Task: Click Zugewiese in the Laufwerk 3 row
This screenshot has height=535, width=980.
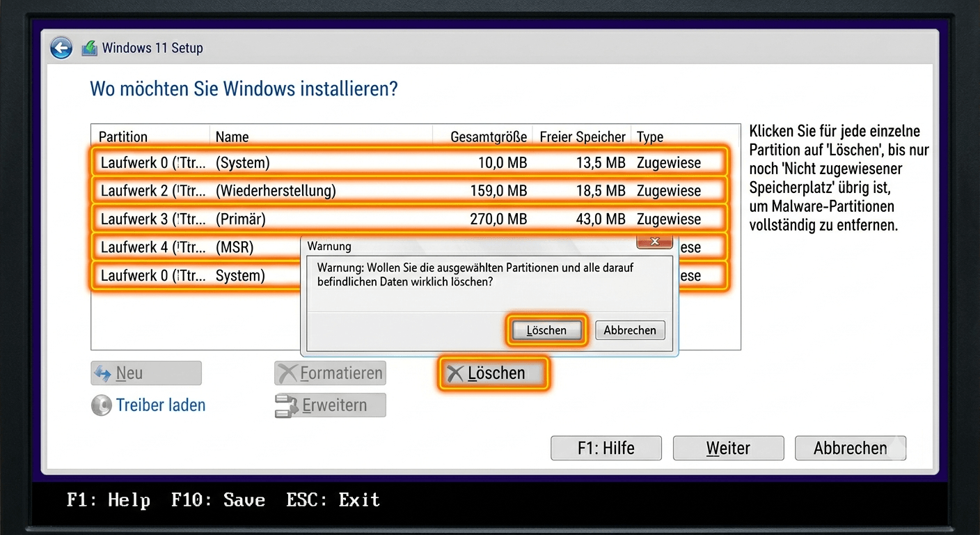Action: coord(669,219)
